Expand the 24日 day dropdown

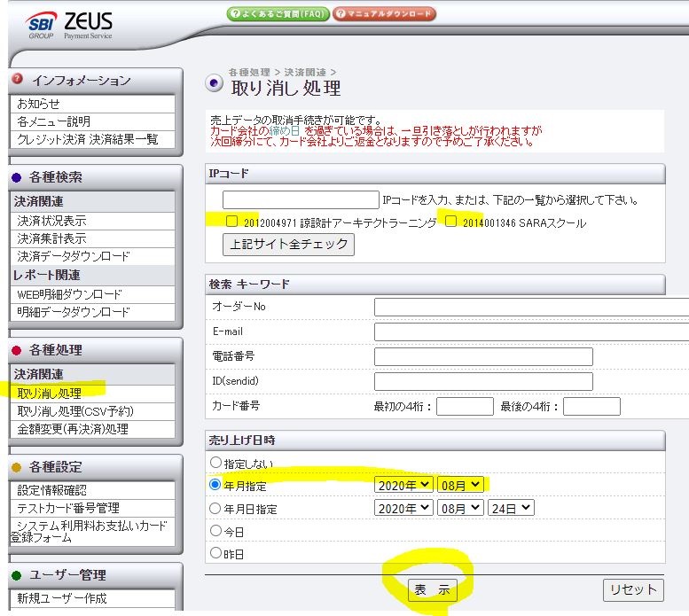click(x=512, y=508)
